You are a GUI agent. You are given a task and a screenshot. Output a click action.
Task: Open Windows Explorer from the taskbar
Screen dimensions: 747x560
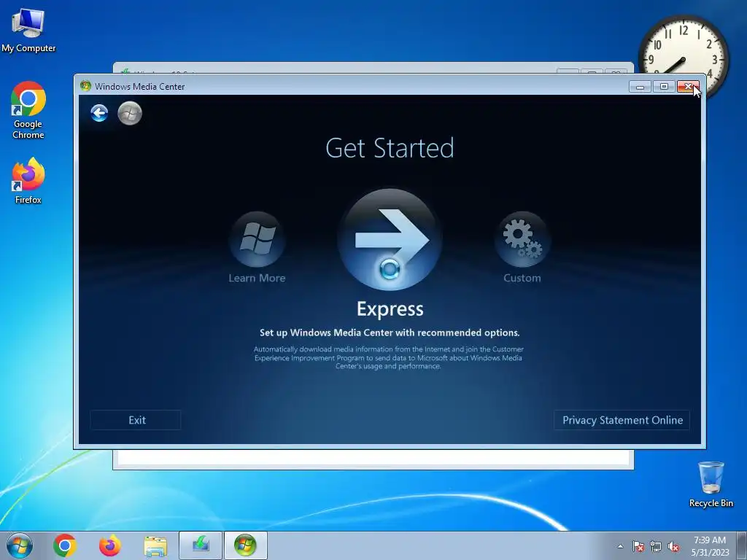pos(155,545)
